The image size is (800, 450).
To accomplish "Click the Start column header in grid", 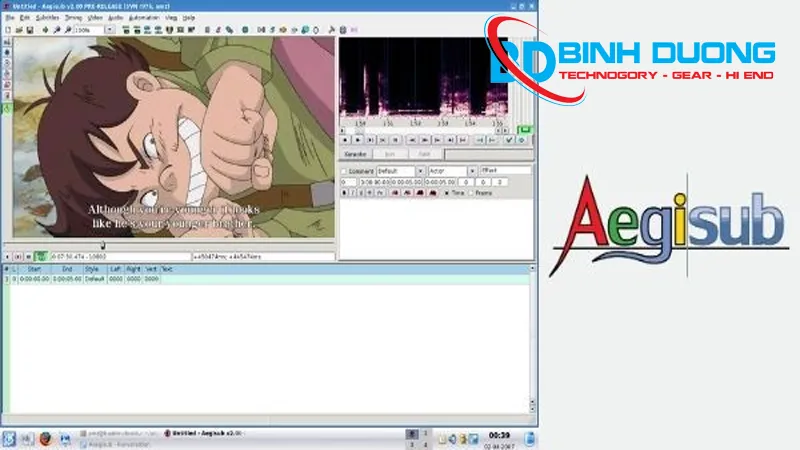I will (x=34, y=269).
